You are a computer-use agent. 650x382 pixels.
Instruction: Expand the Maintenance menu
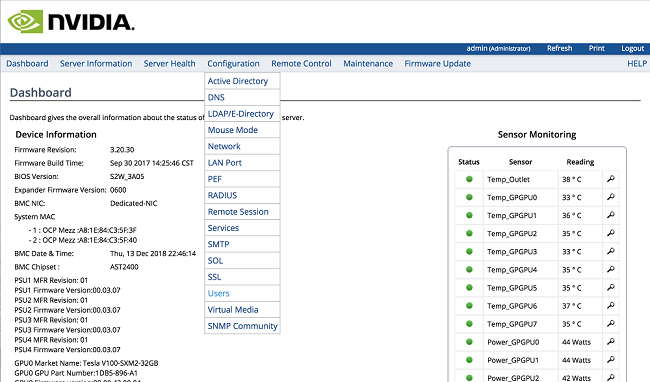coord(368,64)
